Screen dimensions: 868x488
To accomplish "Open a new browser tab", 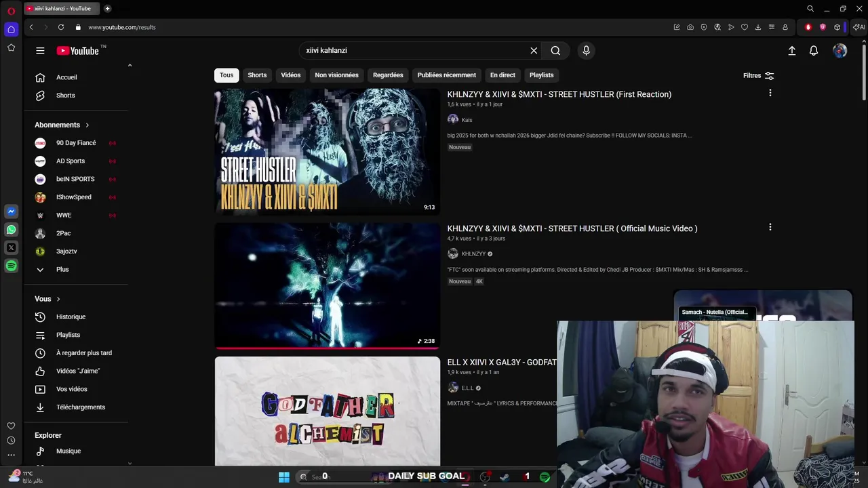I will tap(107, 9).
